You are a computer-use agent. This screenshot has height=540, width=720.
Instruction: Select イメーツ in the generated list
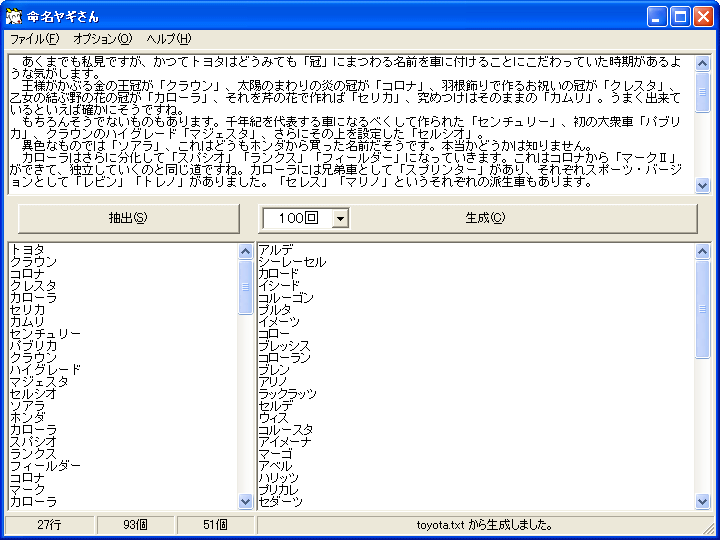point(279,321)
